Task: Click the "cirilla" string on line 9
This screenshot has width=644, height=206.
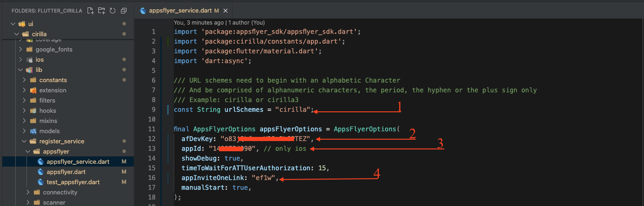Action: tap(292, 109)
